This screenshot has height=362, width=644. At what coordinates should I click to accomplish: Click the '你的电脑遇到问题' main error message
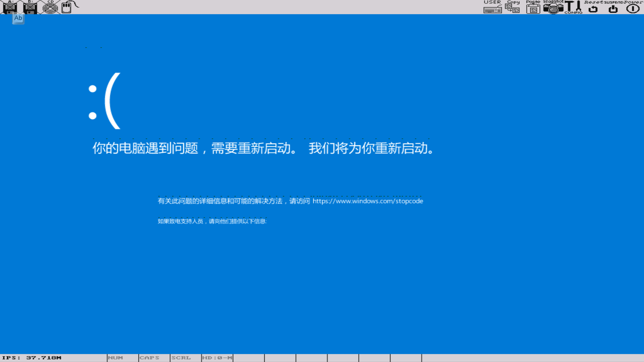coord(263,148)
